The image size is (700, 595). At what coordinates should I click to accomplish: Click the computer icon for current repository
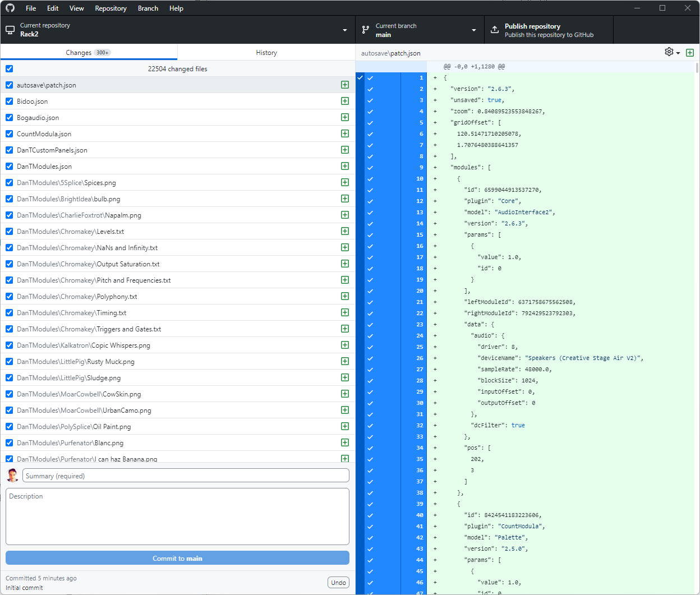[x=10, y=30]
